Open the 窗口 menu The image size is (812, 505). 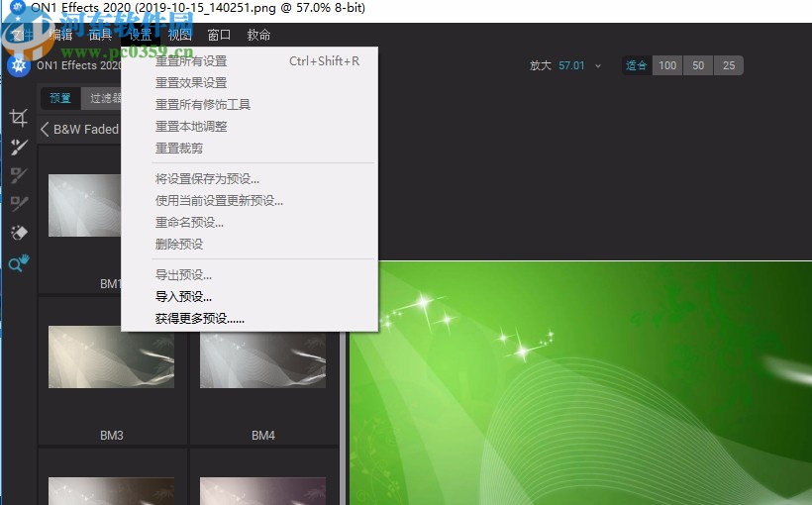coord(219,35)
